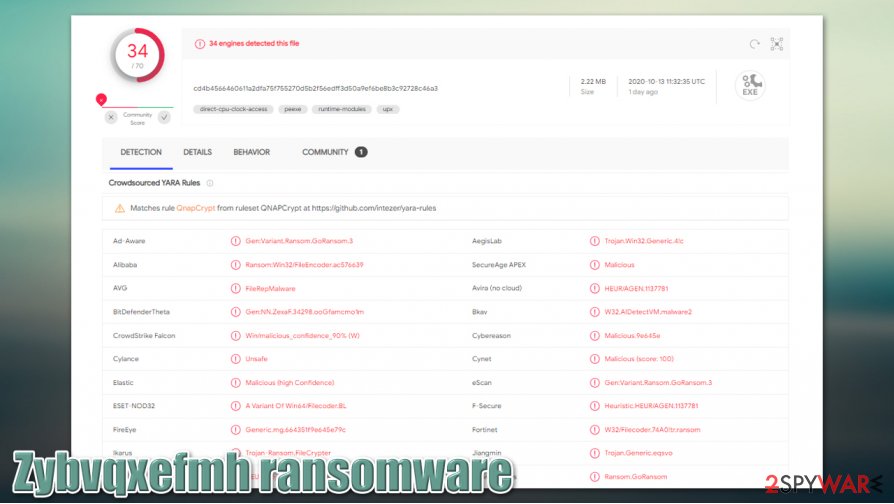Screen dimensions: 894x504
Task: Click detection icon in the Cylance row
Action: coord(235,359)
